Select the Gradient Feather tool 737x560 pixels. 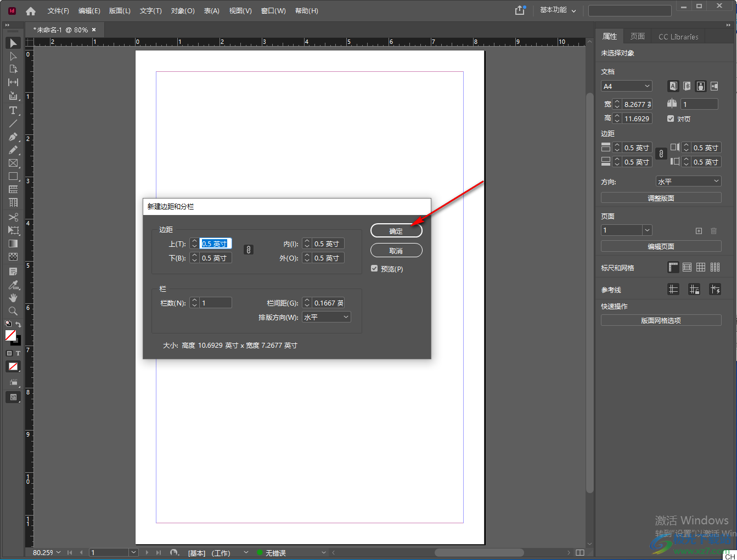13,257
